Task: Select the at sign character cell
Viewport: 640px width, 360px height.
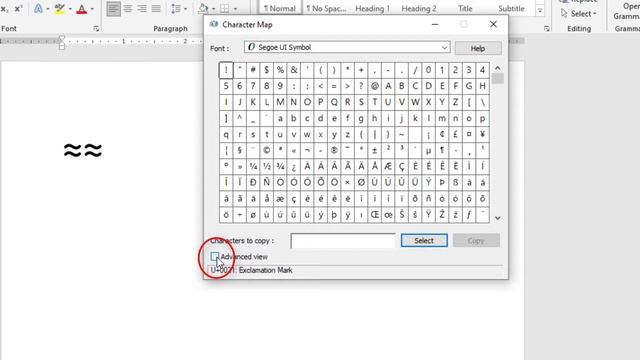Action: pyautogui.click(x=375, y=86)
